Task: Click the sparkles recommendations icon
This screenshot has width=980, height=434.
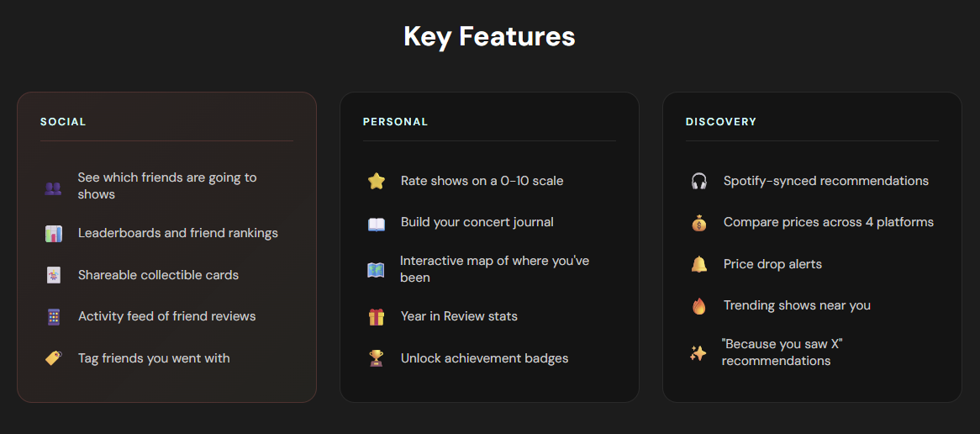Action: pyautogui.click(x=698, y=353)
